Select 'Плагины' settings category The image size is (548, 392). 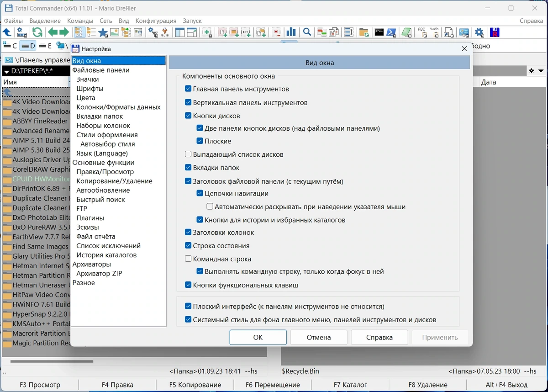tap(90, 218)
